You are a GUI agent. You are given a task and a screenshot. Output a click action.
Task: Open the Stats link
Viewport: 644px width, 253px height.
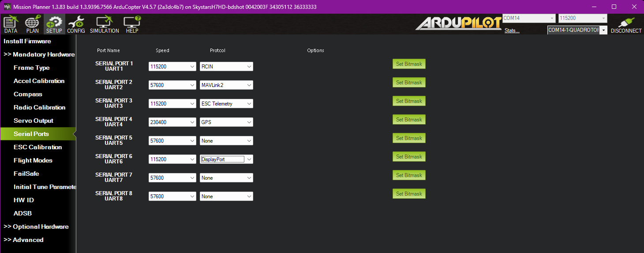tap(512, 30)
